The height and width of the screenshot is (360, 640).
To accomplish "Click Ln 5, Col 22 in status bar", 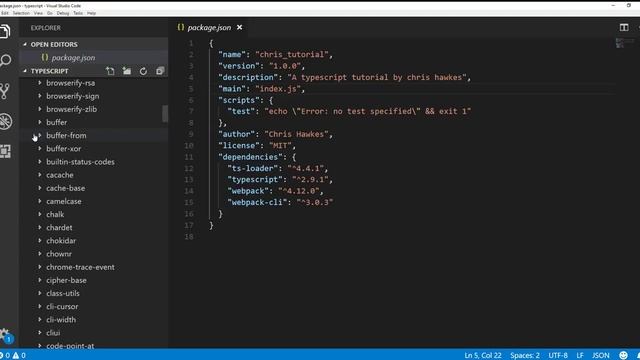I will click(x=483, y=355).
